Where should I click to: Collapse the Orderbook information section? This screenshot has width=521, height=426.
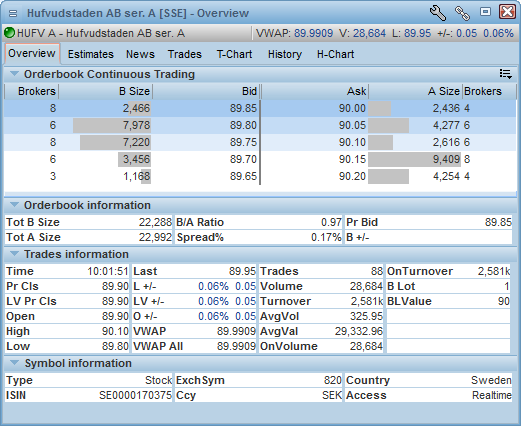click(x=14, y=205)
